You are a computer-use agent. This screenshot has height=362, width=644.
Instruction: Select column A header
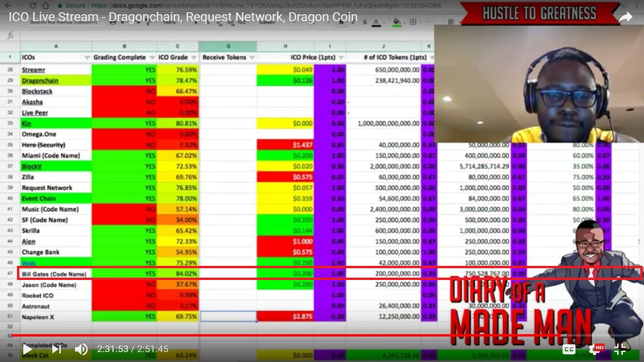pos(56,46)
